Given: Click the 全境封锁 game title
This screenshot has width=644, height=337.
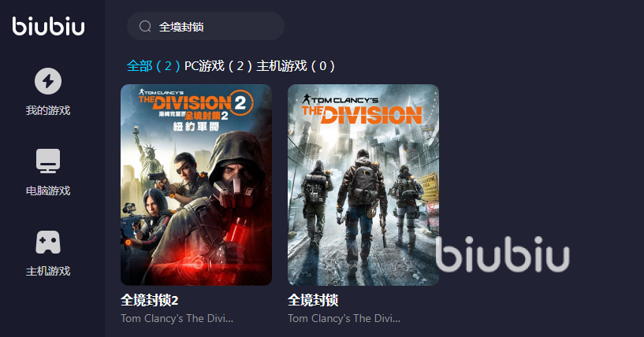Looking at the screenshot, I should pyautogui.click(x=313, y=301).
